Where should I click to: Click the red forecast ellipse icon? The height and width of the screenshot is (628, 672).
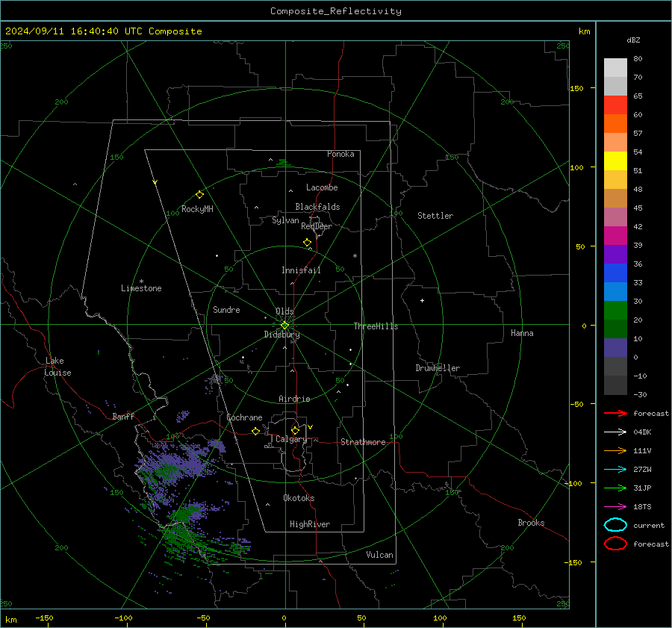tap(615, 544)
